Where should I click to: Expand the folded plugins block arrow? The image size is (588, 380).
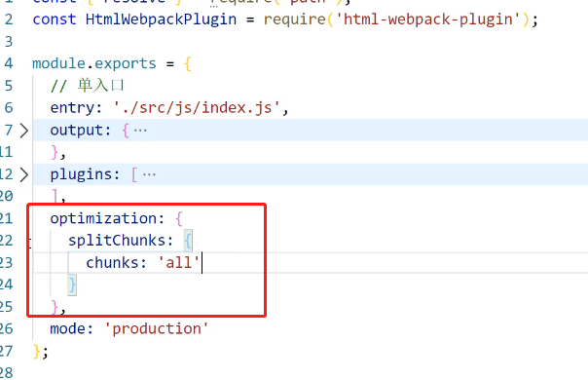(24, 174)
